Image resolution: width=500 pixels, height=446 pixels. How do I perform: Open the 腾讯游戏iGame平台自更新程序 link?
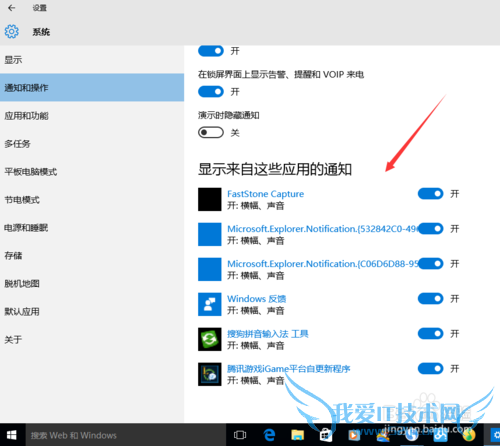point(289,369)
